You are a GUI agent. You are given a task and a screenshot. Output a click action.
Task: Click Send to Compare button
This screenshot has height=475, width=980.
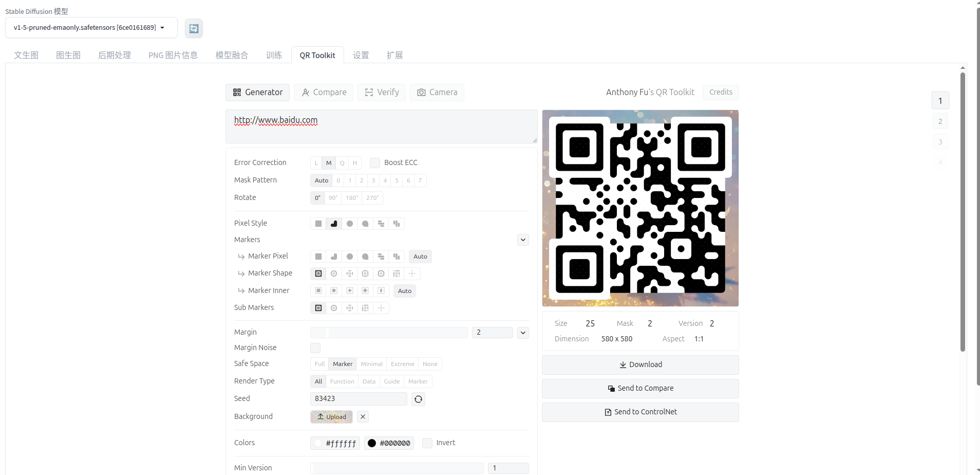click(x=640, y=389)
